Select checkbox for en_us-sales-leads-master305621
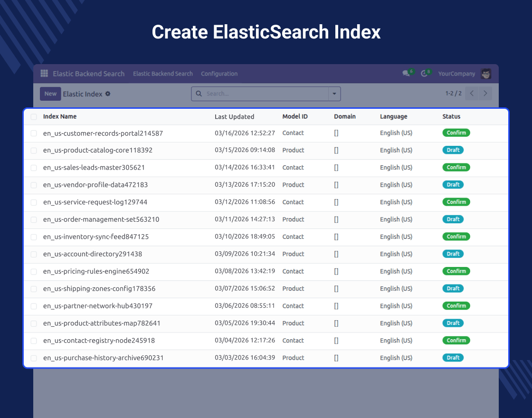 coord(34,168)
